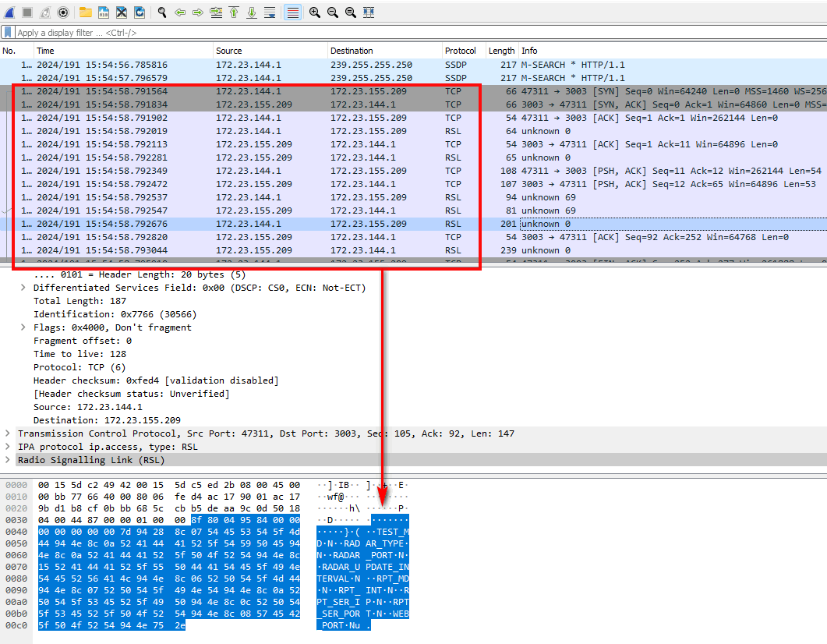
Task: Go to previous packet in history
Action: 180,12
